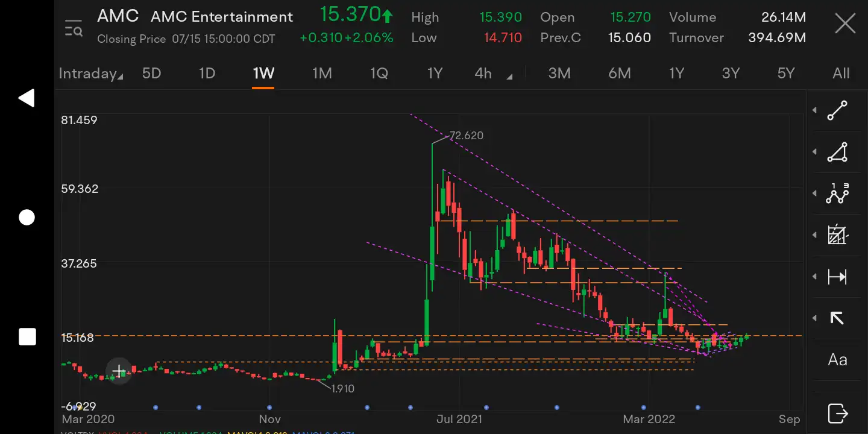868x434 pixels.
Task: Switch to the 5D chart tab
Action: click(x=151, y=74)
